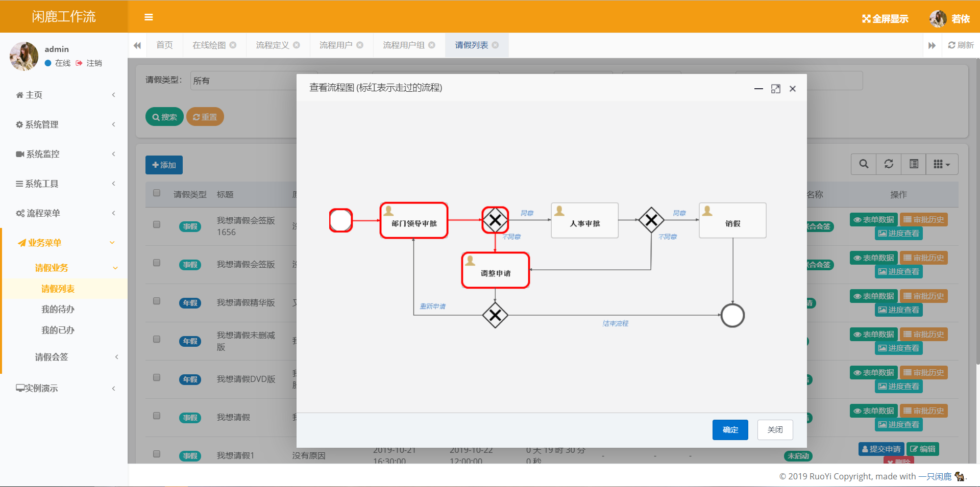Screen dimensions: 980x487
Task: Click the refresh 刷新 button
Action: tap(961, 45)
